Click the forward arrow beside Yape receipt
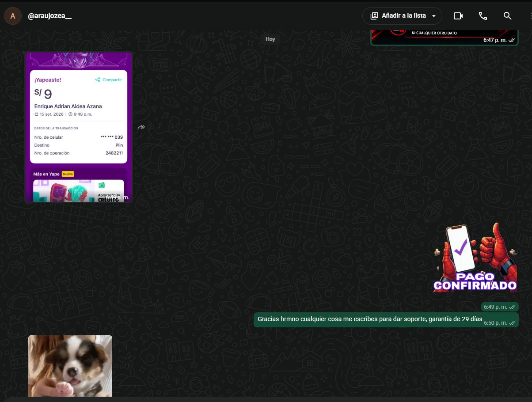 (141, 127)
